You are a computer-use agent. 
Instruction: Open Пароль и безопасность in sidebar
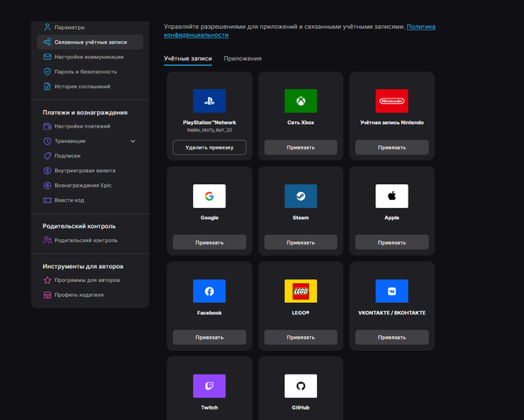click(x=85, y=72)
